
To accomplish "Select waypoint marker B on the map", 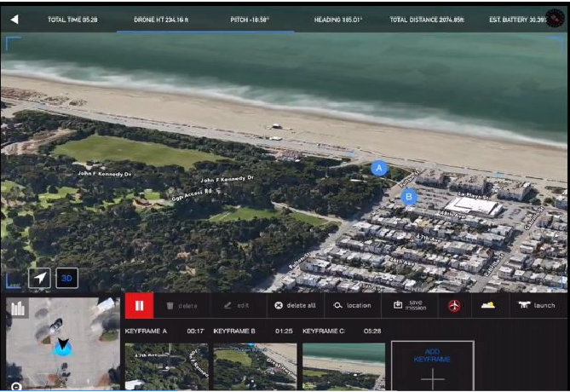I will tap(409, 197).
